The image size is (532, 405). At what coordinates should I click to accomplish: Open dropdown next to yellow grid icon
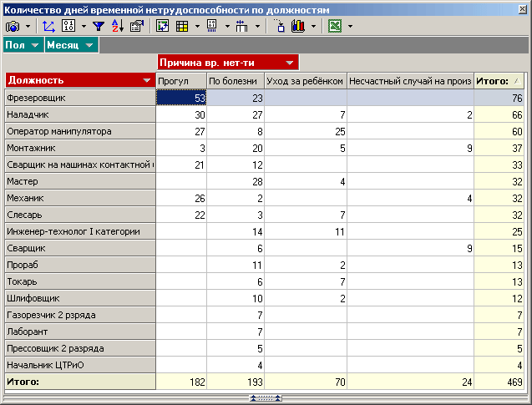(197, 26)
